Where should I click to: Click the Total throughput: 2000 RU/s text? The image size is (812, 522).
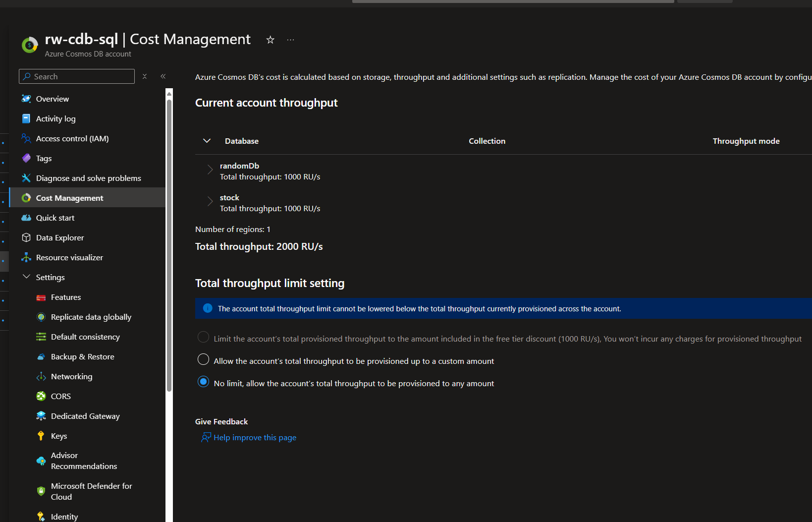[259, 247]
